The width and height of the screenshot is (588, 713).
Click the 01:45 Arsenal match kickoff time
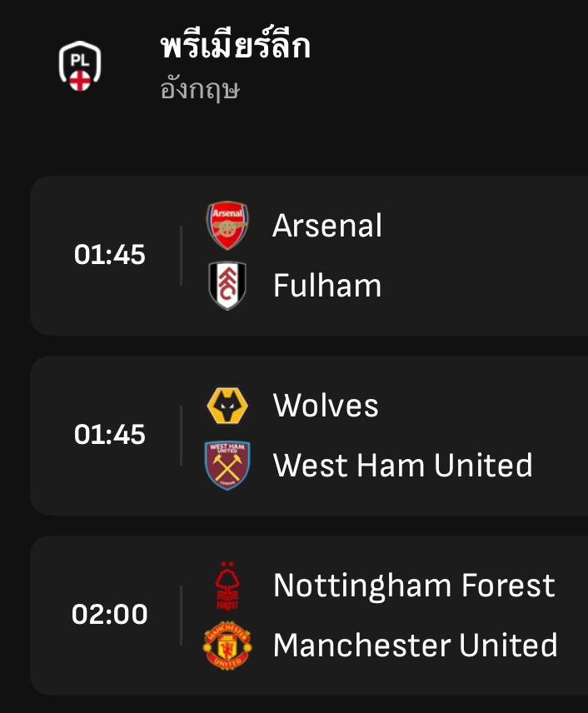tap(109, 255)
